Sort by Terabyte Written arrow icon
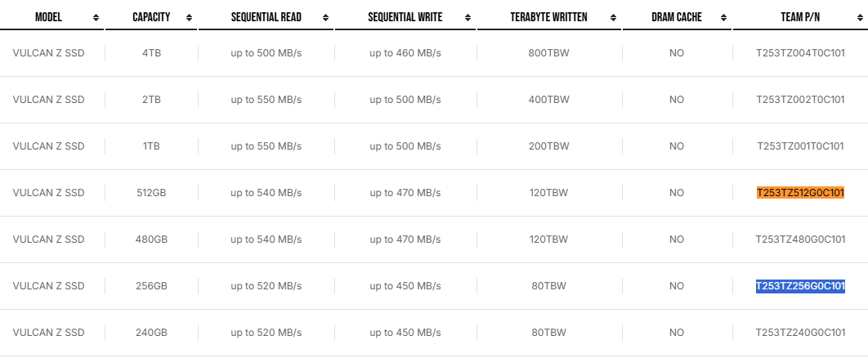Screen dimensions: 868x358 613,18
